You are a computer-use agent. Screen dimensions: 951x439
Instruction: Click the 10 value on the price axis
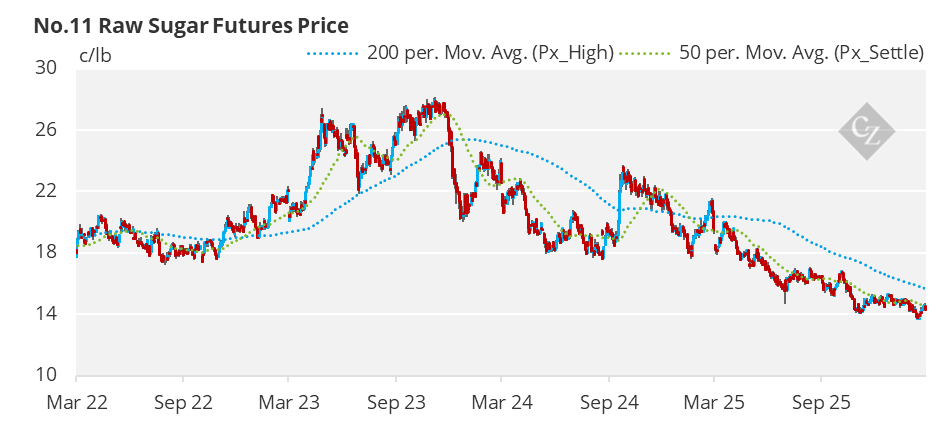[x=46, y=375]
